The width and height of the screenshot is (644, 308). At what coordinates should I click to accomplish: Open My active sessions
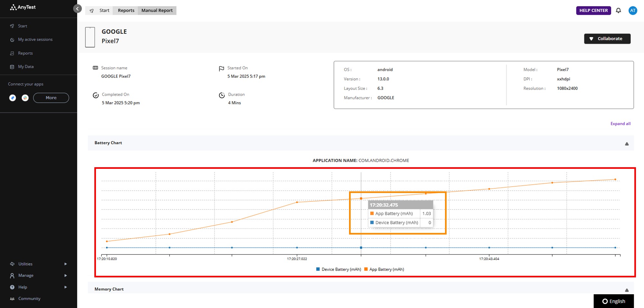(x=35, y=39)
